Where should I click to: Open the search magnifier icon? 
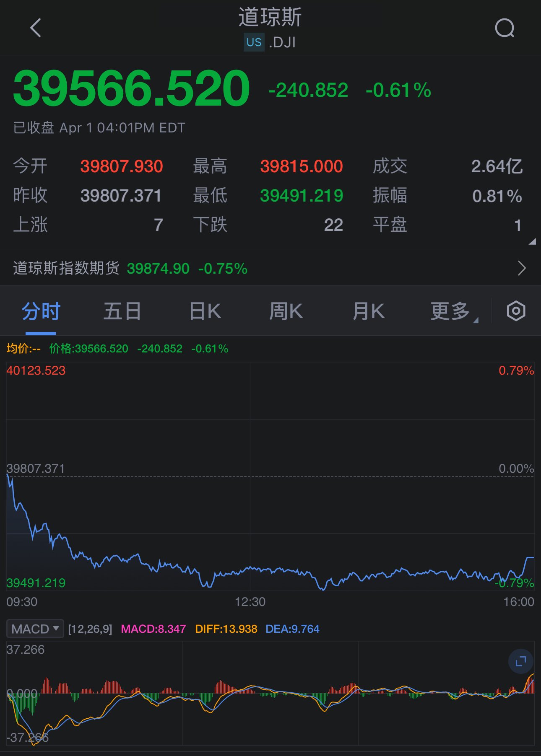click(505, 28)
